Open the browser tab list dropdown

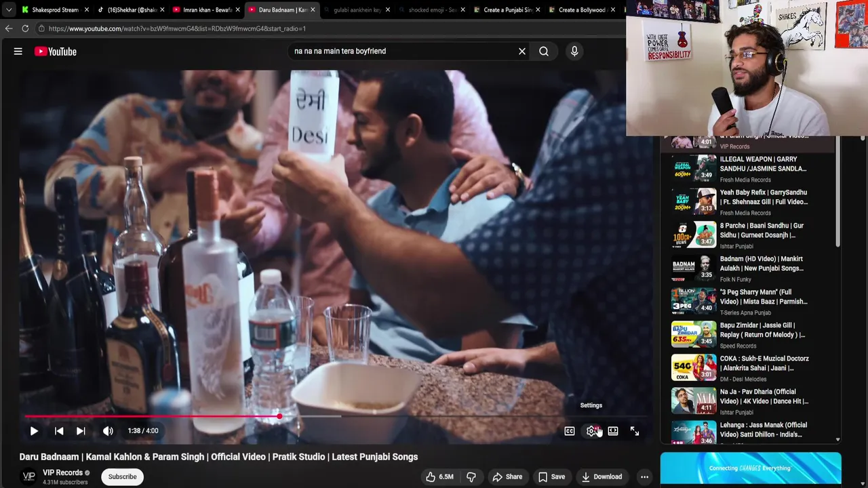(x=8, y=9)
